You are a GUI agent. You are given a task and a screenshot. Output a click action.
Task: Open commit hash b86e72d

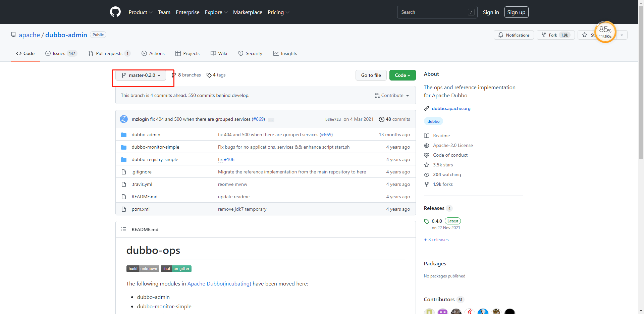click(333, 119)
